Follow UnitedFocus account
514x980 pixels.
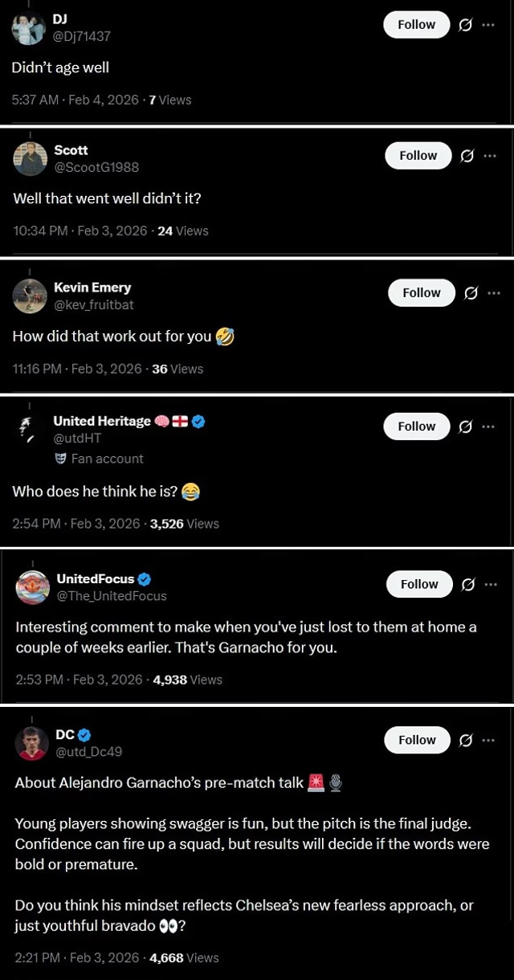(x=419, y=585)
